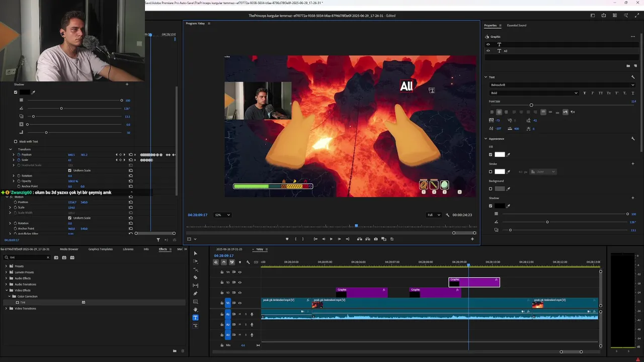Open the 52% zoom level dropdown

(x=222, y=215)
